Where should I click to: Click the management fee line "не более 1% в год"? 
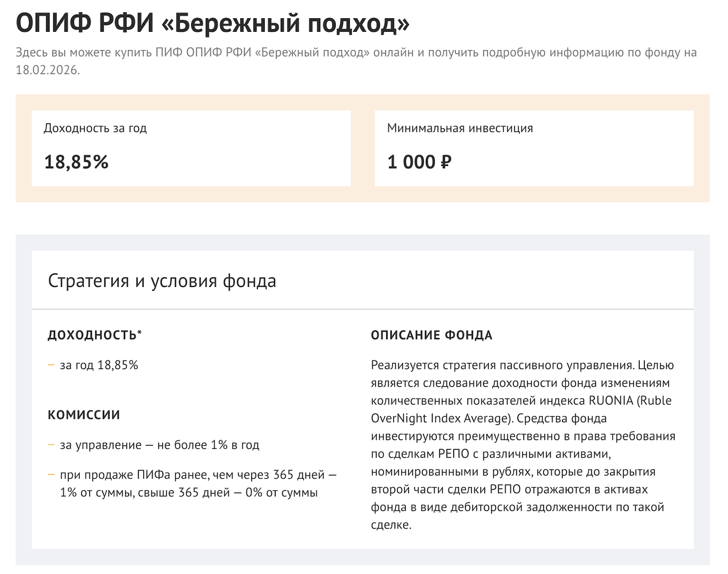point(208,445)
